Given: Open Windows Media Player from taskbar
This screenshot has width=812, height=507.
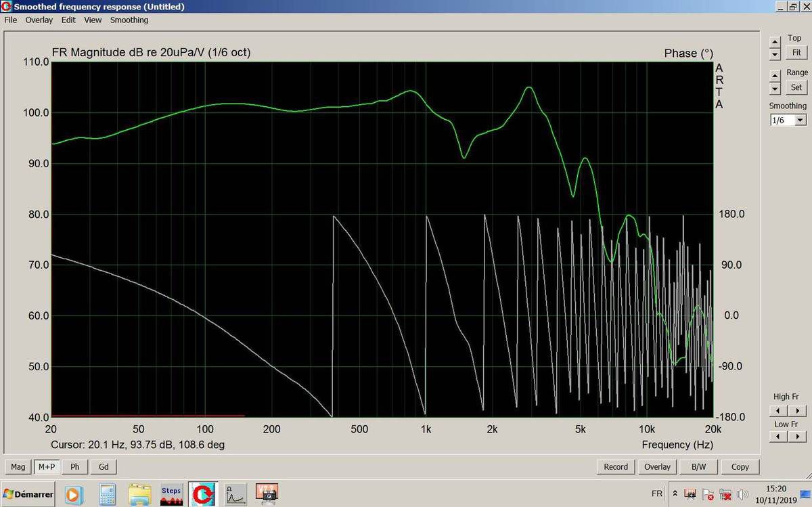Looking at the screenshot, I should click(73, 494).
